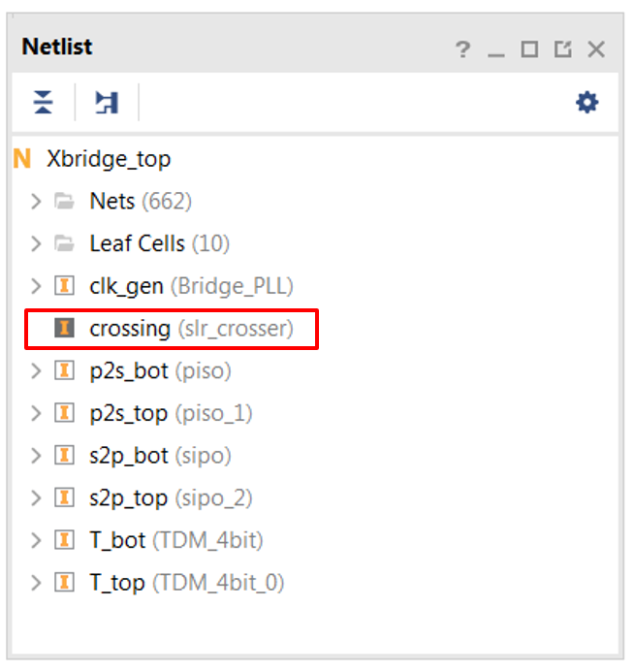Select the Xbridge_top root entry

[x=109, y=159]
